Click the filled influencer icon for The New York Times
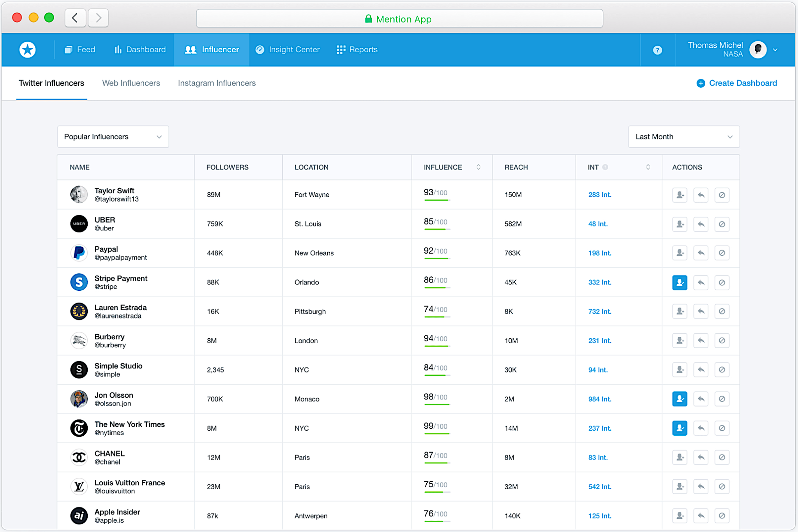The height and width of the screenshot is (532, 798). click(x=679, y=427)
